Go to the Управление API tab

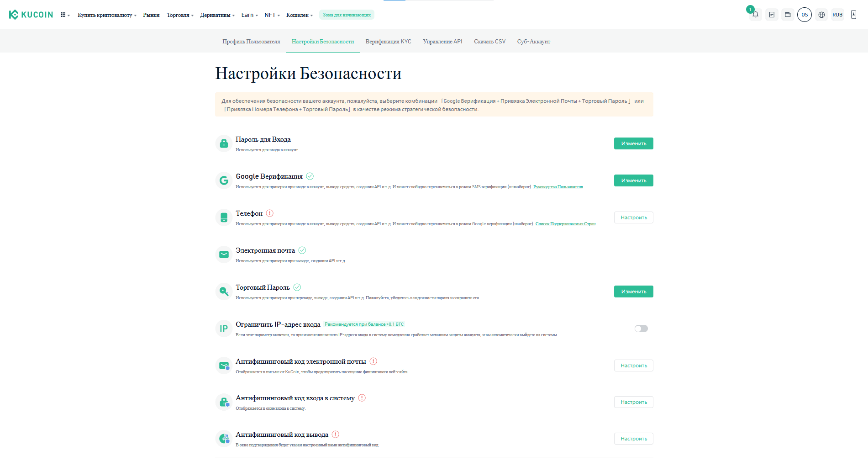point(442,42)
